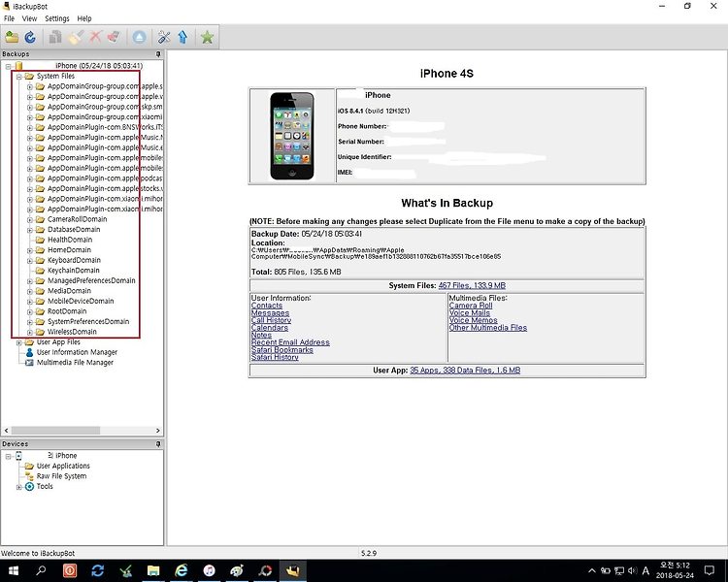Click the grayed eraser toolbar icon
Viewport: 728px width, 582px height.
tap(115, 37)
